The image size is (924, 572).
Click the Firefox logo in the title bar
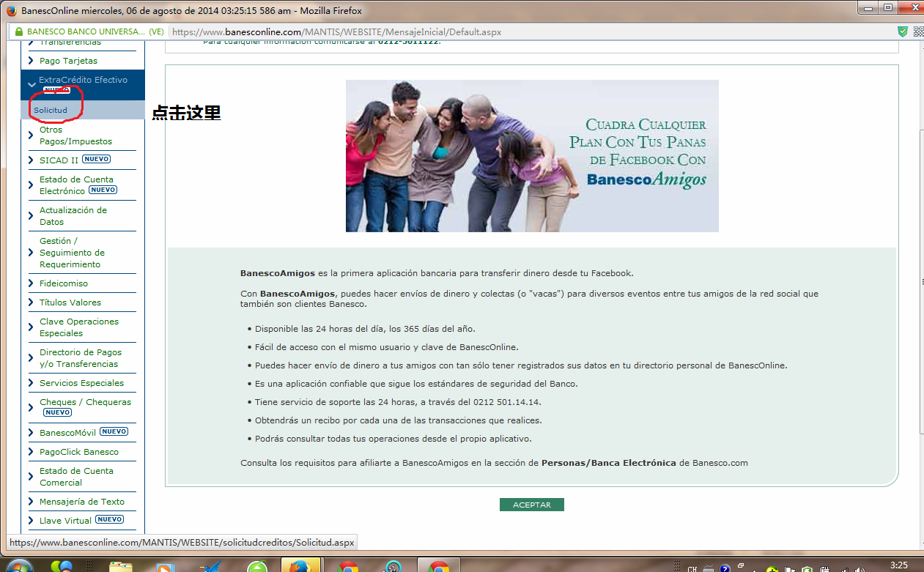pyautogui.click(x=11, y=11)
